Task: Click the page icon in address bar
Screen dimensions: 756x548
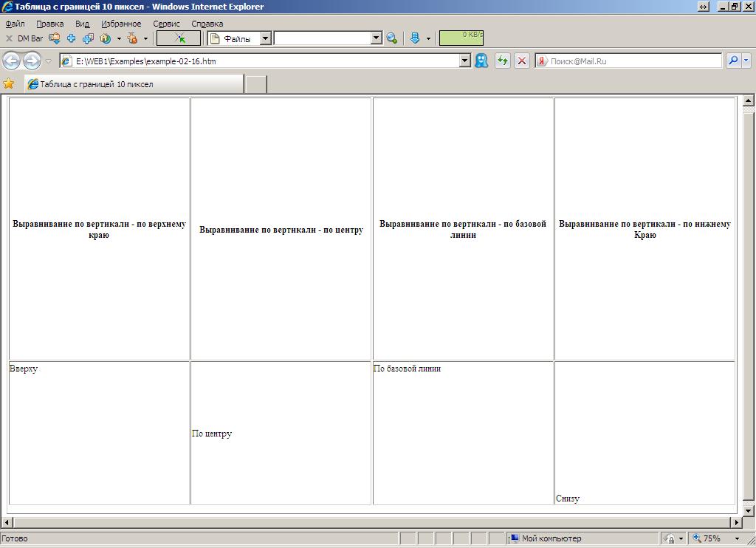Action: click(x=66, y=61)
